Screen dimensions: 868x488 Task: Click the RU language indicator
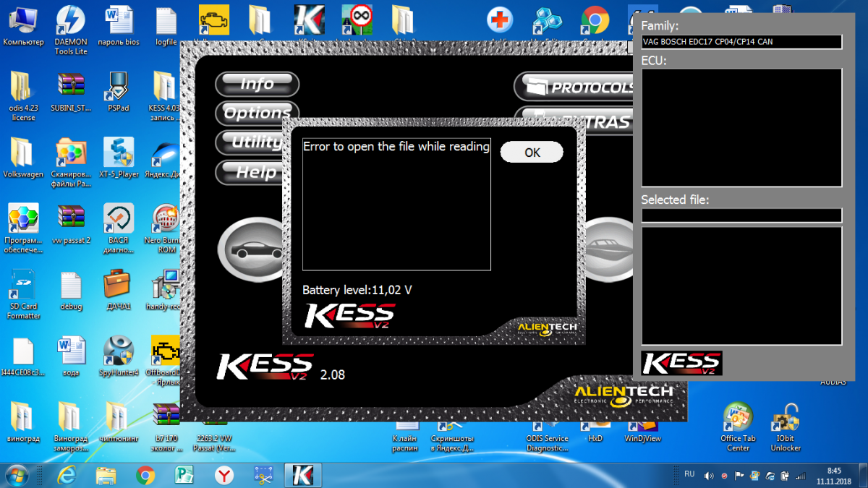pyautogui.click(x=689, y=474)
